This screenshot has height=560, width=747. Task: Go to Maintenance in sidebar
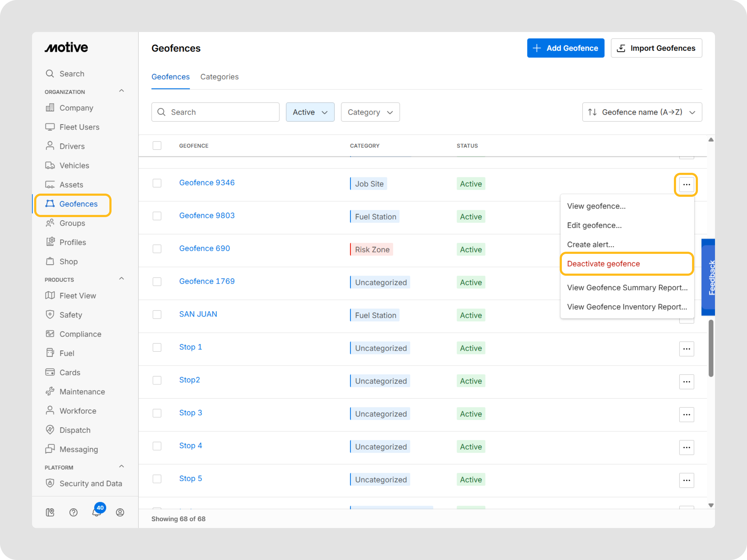(x=82, y=391)
